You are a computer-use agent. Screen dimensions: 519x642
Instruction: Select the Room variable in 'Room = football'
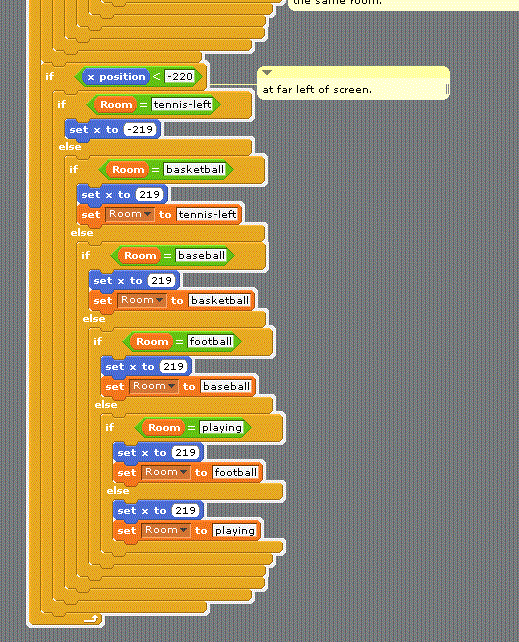pos(152,341)
